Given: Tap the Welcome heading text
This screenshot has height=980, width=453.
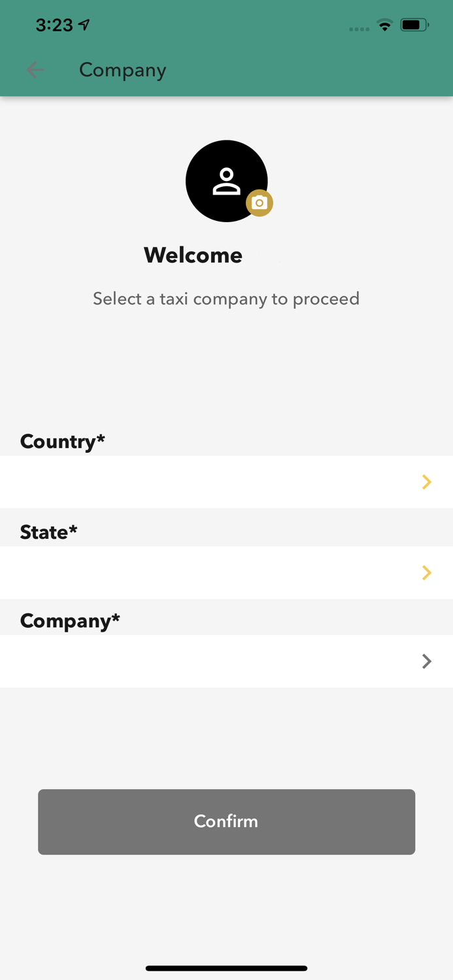Looking at the screenshot, I should (193, 255).
